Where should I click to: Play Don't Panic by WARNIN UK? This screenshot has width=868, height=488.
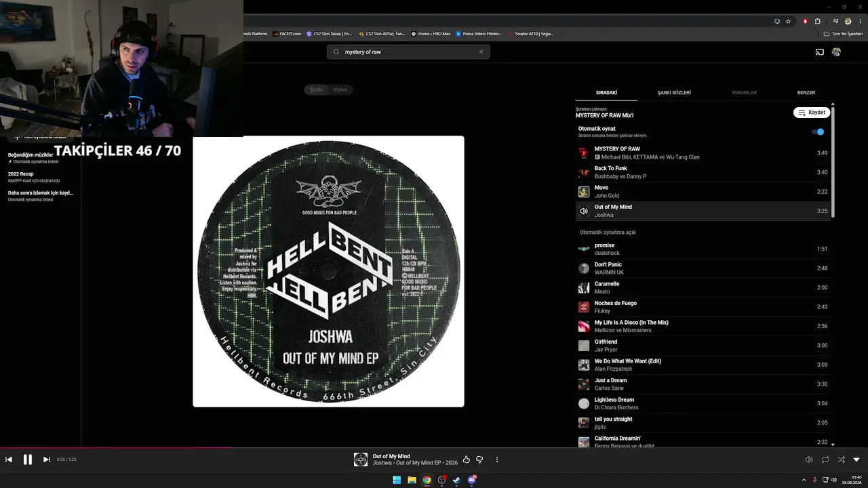click(703, 268)
